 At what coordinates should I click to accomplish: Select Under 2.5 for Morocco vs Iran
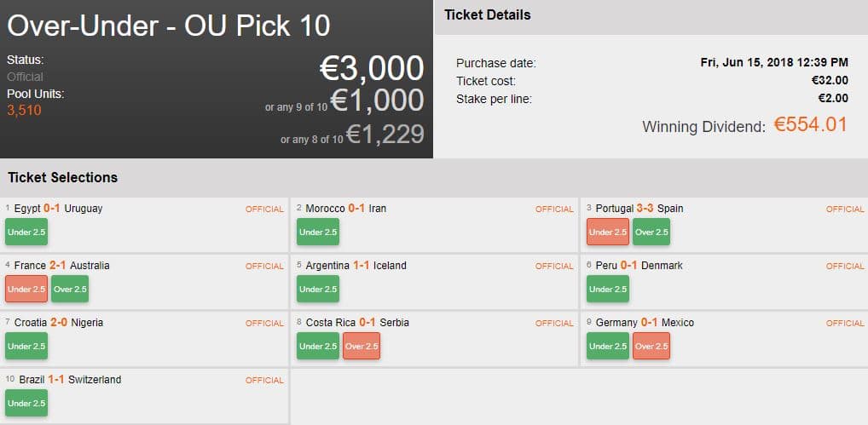(x=318, y=232)
